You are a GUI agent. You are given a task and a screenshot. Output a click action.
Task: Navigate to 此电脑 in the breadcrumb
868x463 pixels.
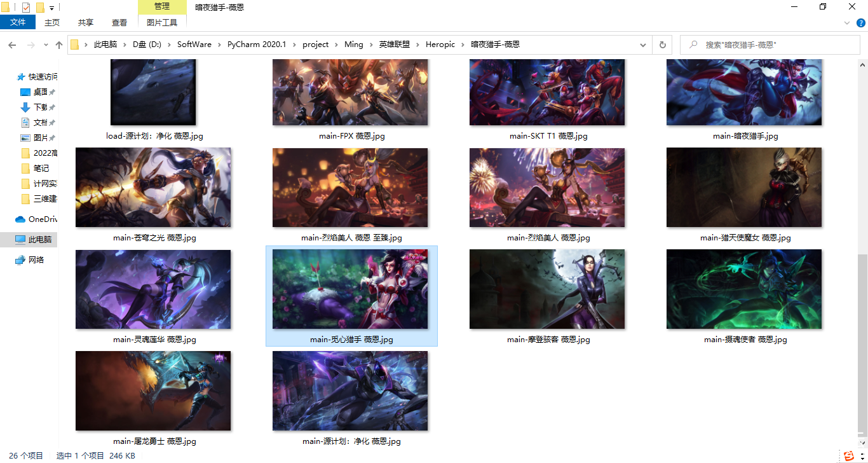coord(105,45)
